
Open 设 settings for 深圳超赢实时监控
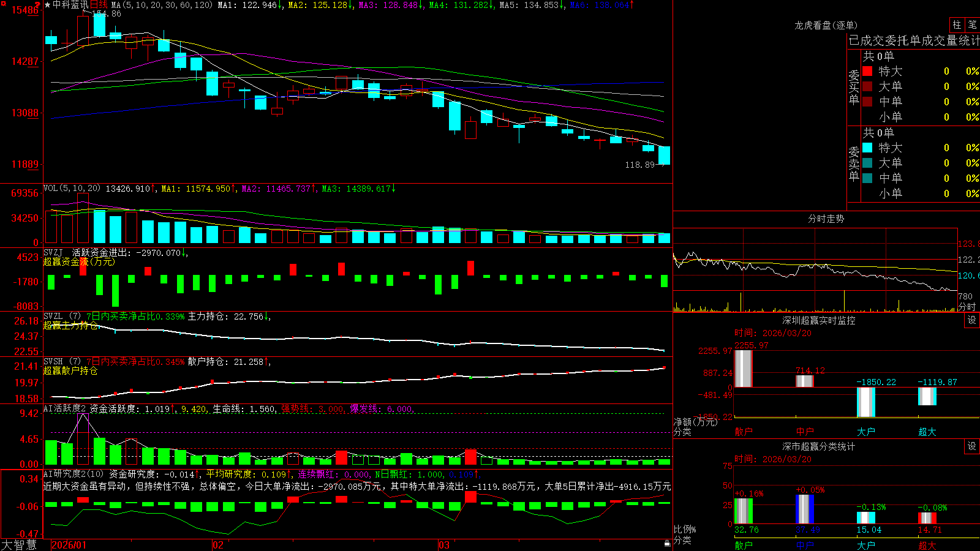(972, 320)
